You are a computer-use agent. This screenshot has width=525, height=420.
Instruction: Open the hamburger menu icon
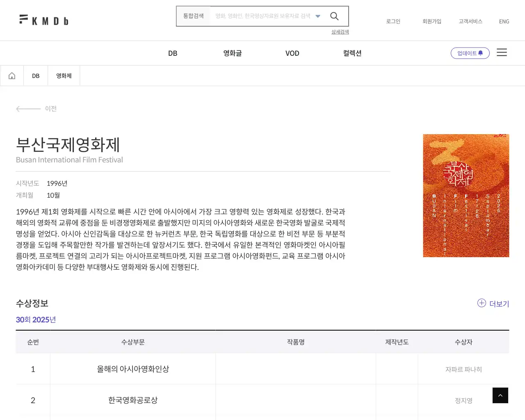pyautogui.click(x=502, y=52)
